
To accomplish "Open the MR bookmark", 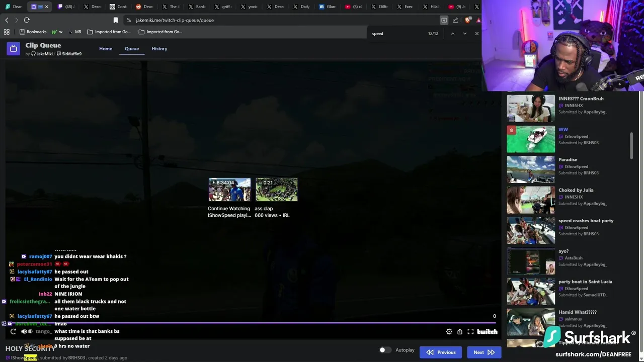I will [75, 32].
